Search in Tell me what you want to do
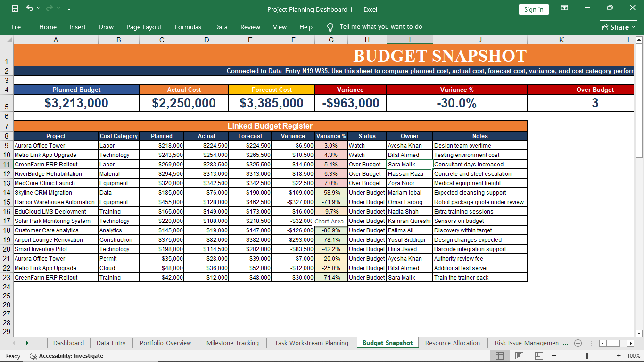 coord(381,27)
